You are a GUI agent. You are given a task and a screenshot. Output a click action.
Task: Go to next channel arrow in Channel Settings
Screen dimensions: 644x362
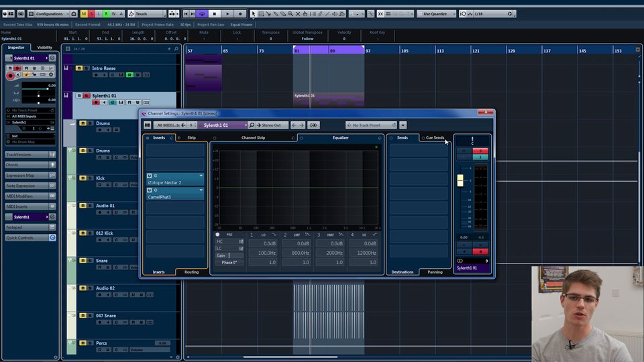pos(301,125)
